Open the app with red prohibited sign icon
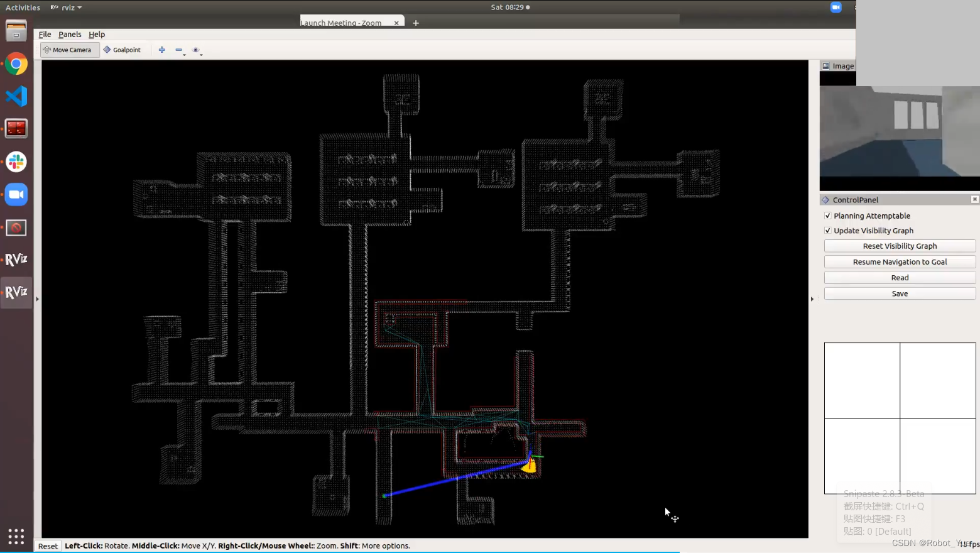The image size is (980, 553). [x=16, y=227]
